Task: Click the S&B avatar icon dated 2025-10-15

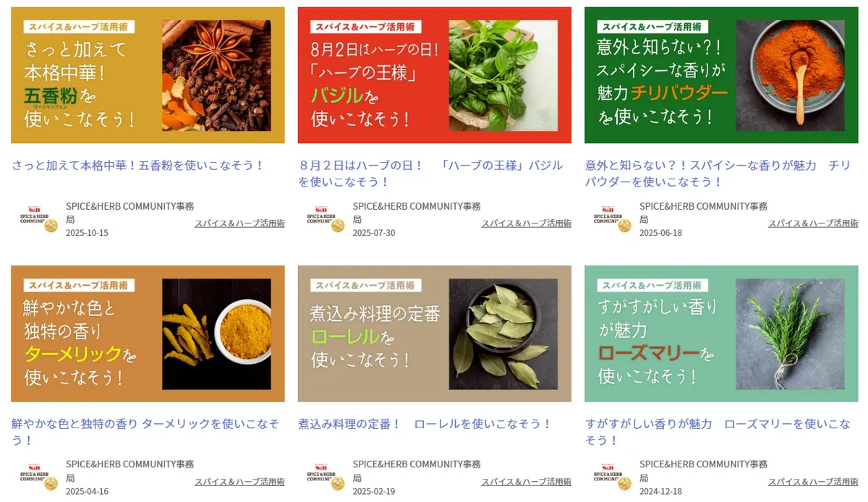Action: [x=39, y=219]
